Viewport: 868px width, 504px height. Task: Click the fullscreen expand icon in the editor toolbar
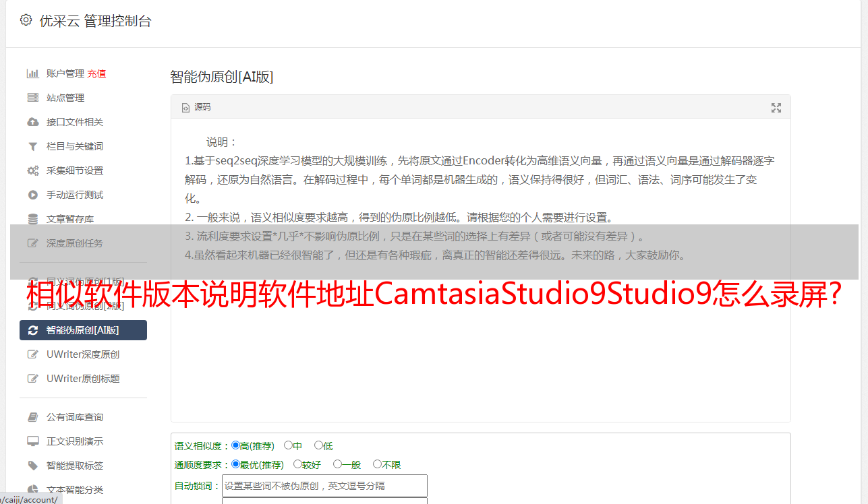point(776,108)
